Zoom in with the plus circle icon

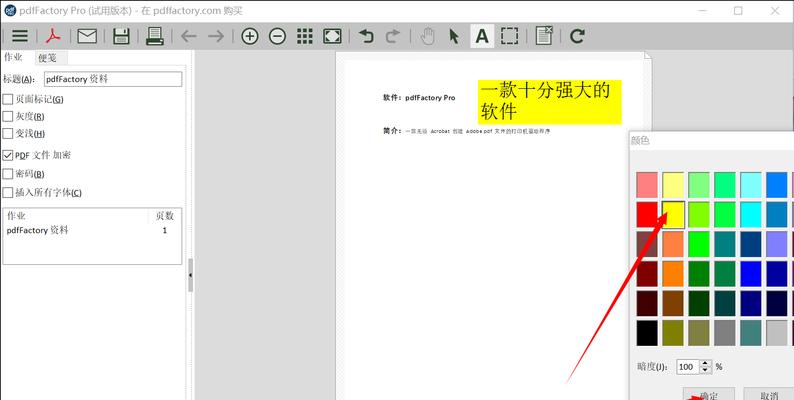tap(250, 36)
